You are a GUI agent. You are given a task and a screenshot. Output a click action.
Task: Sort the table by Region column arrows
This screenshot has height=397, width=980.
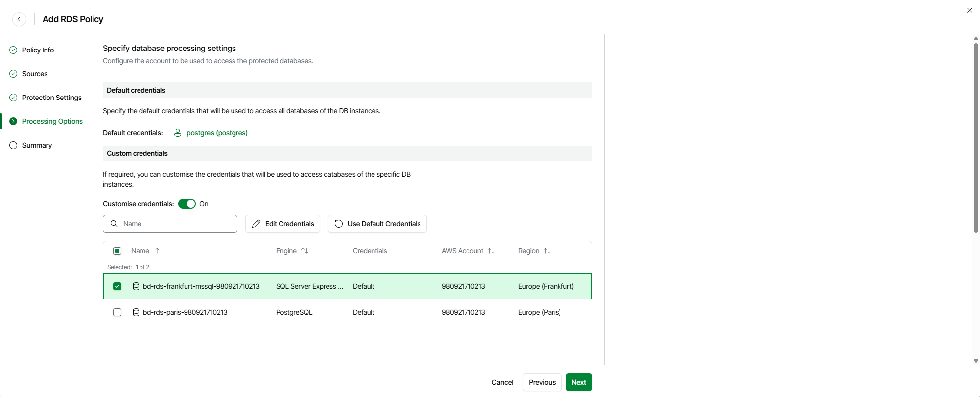click(x=547, y=251)
